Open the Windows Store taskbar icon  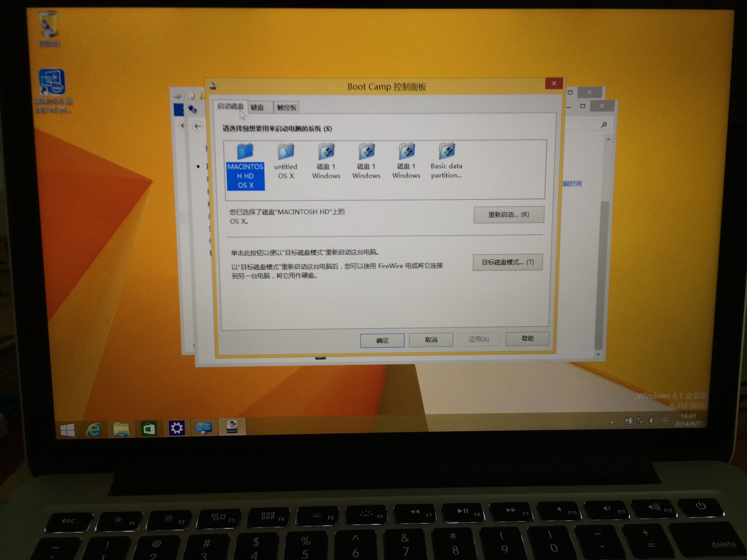coord(149,429)
